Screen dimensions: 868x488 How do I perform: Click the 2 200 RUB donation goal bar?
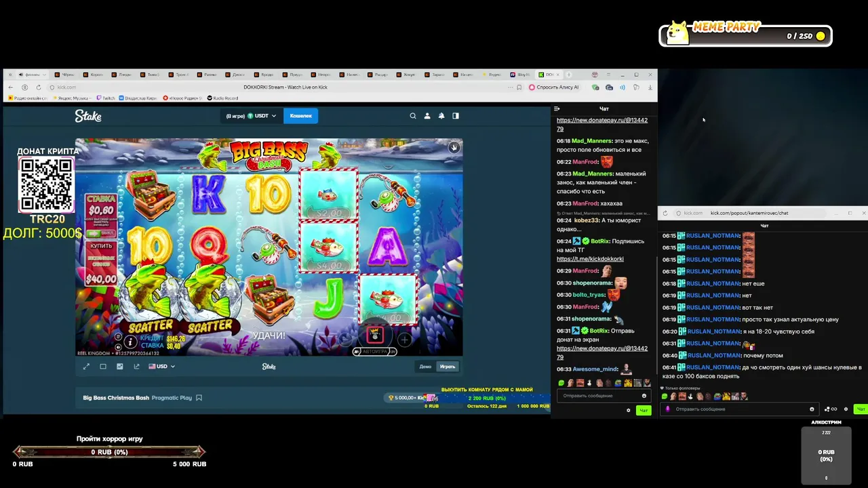(x=487, y=399)
